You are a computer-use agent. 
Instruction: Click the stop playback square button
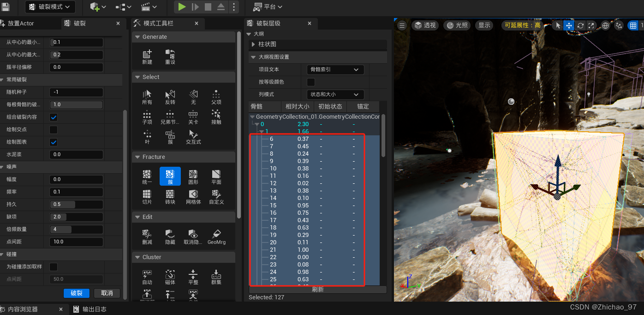(208, 6)
